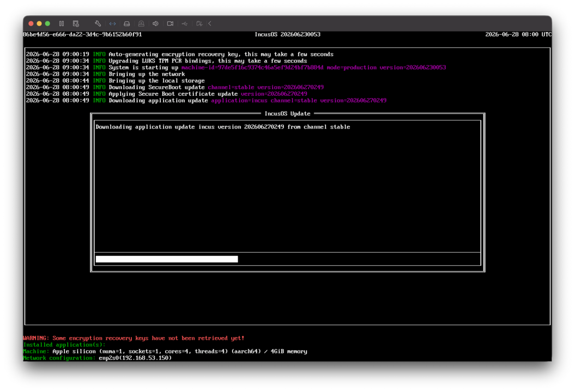Click the speaker audio icon in toolbar
This screenshot has width=575, height=392.
pyautogui.click(x=155, y=23)
